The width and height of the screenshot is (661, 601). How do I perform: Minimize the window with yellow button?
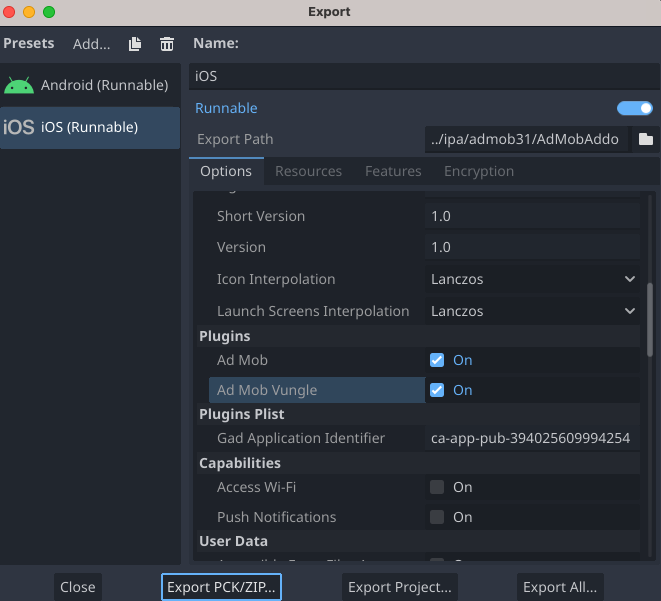click(29, 12)
